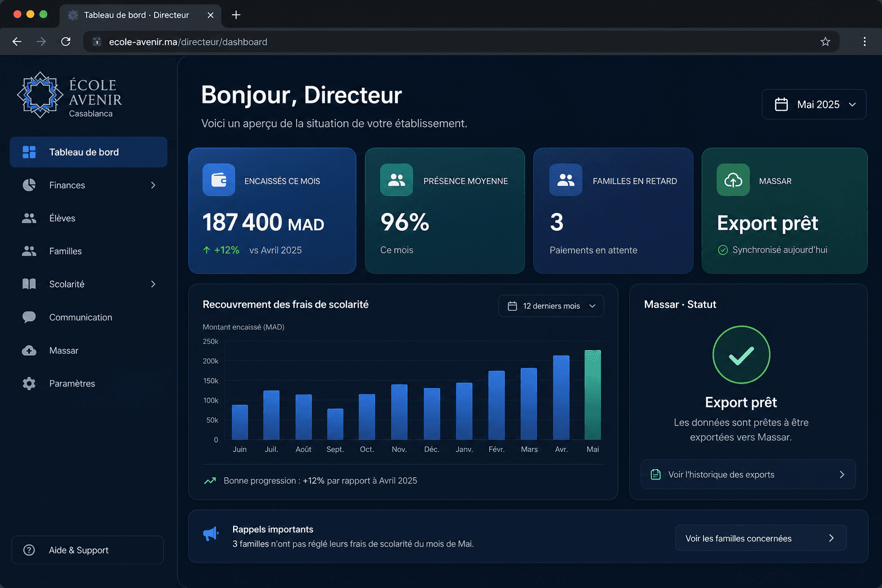Click the École Avenir star logo
882x588 pixels.
[40, 95]
